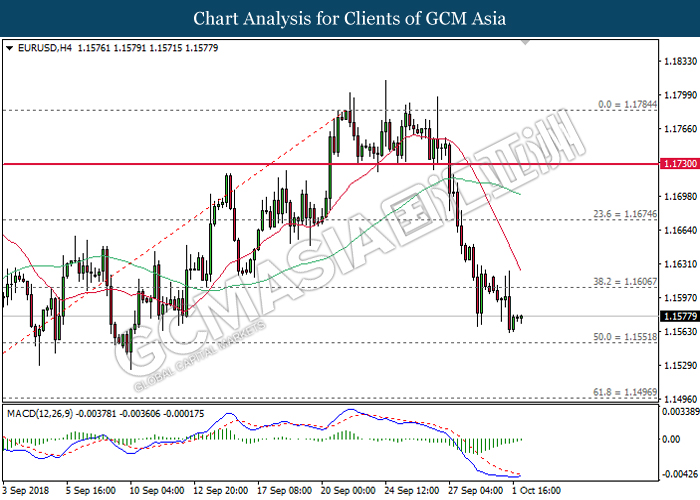Click the MACD(12,26,9) indicator label
Screen dimensions: 700x500
point(40,414)
